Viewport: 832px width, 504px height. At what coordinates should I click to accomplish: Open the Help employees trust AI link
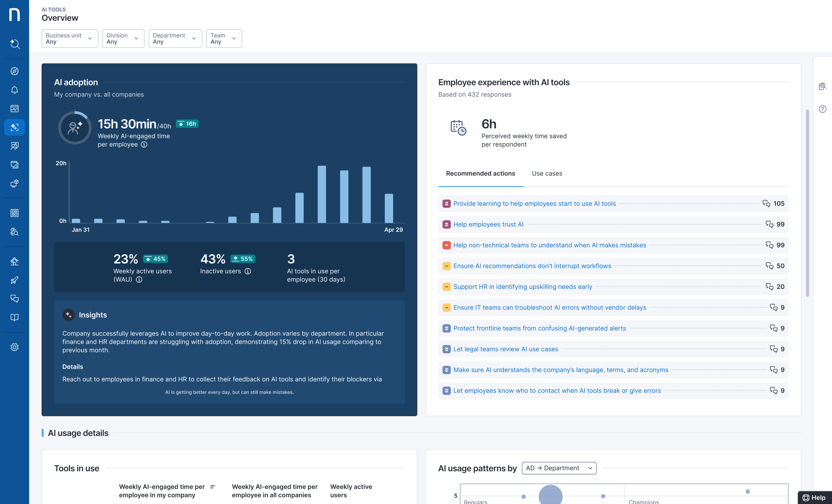(x=488, y=224)
